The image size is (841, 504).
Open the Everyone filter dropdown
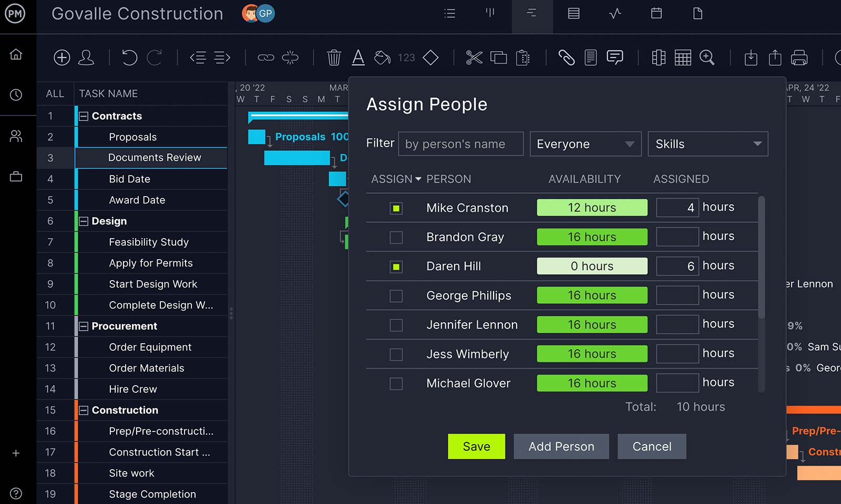pos(585,143)
